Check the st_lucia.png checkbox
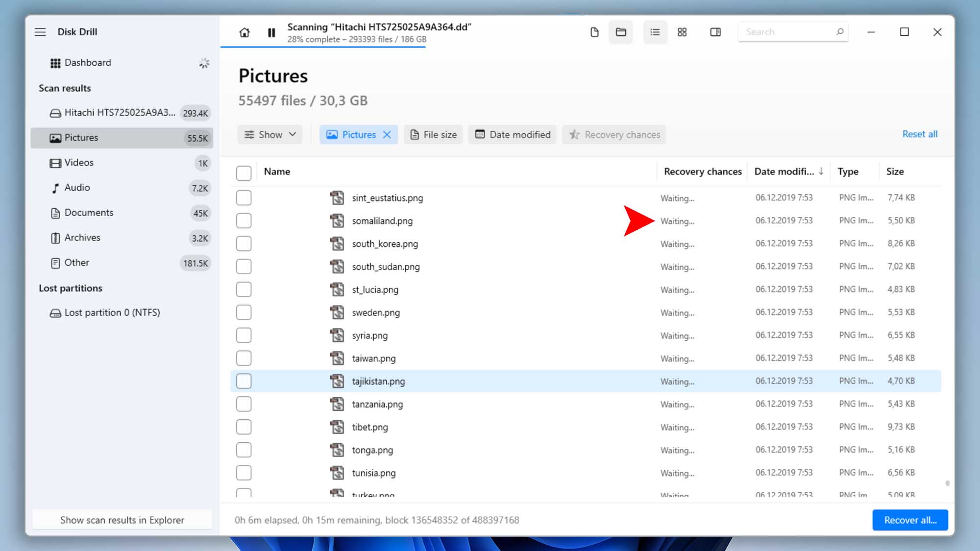 tap(244, 289)
